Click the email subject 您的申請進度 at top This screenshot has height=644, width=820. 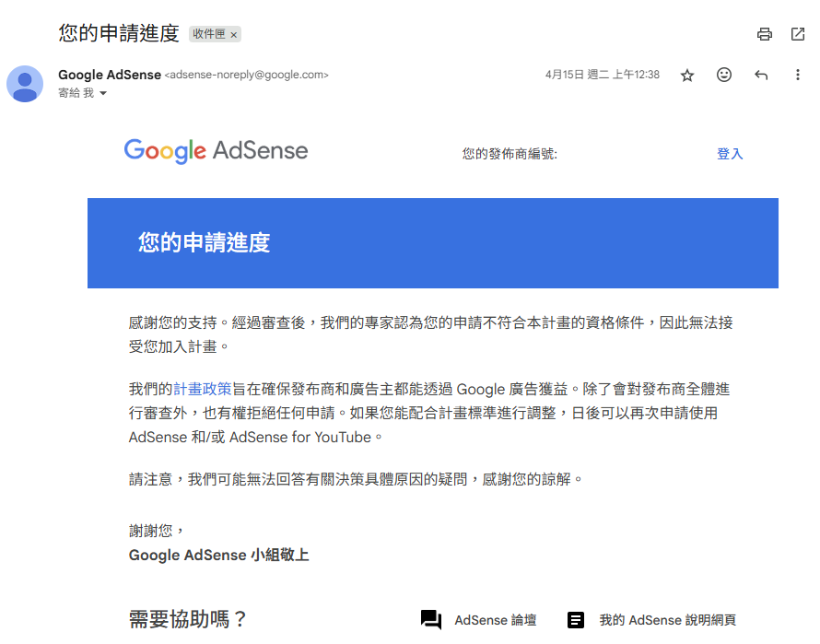[119, 33]
